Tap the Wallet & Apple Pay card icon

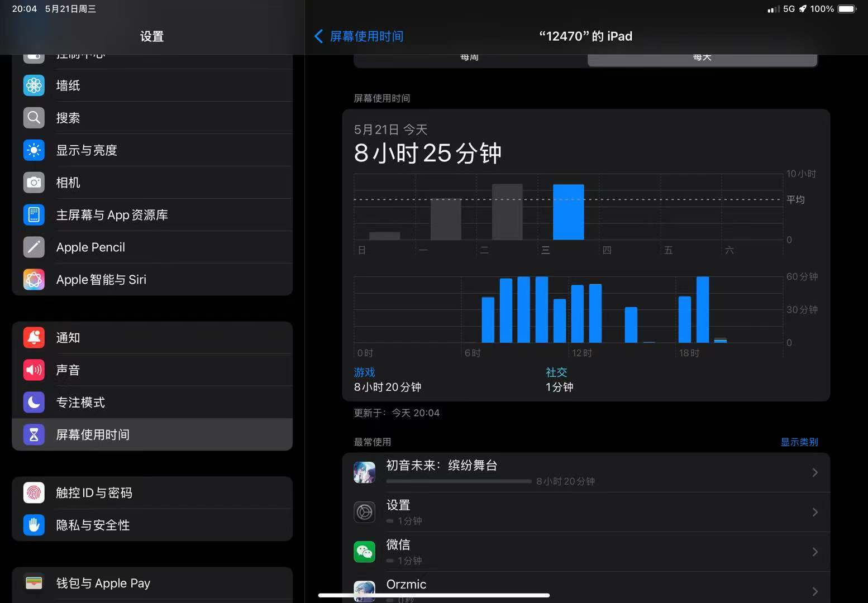coord(34,583)
